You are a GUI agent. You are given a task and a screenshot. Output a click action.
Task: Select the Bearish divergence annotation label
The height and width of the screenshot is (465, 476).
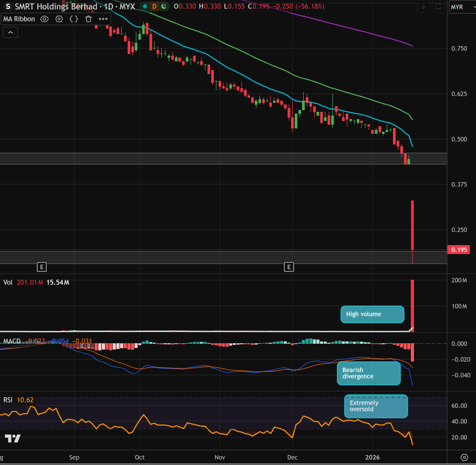click(369, 373)
